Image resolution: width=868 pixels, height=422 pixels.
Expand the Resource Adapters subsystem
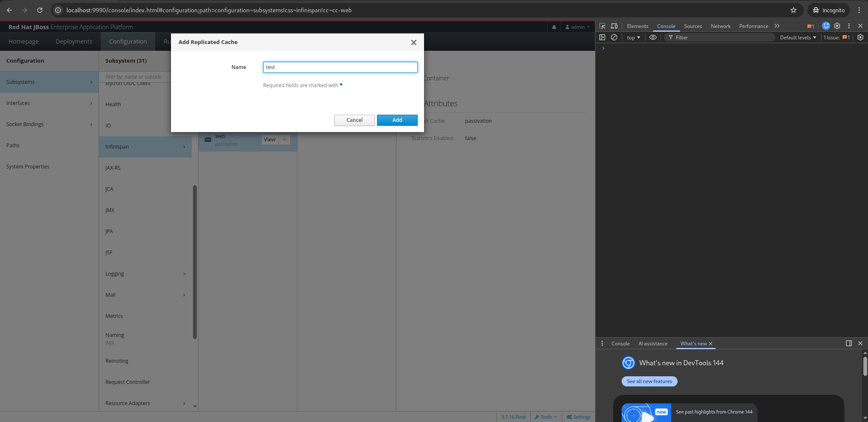pyautogui.click(x=145, y=403)
